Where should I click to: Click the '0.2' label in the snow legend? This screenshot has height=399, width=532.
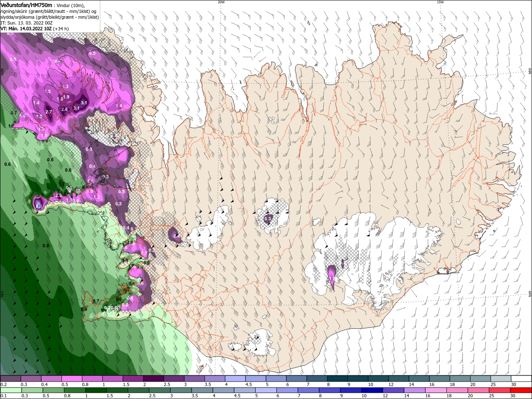(4, 384)
